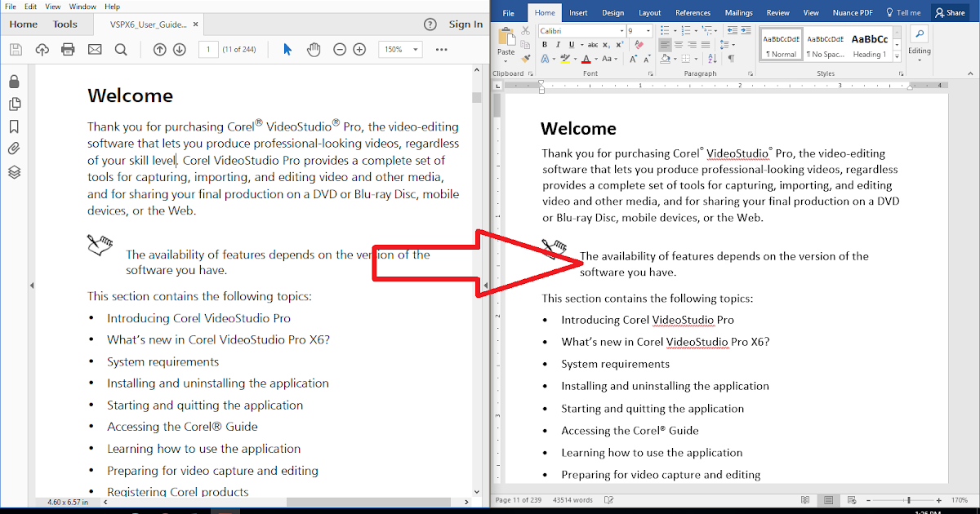Apply the yellow Text Highlight Color in Word
This screenshot has height=514, width=980.
565,59
